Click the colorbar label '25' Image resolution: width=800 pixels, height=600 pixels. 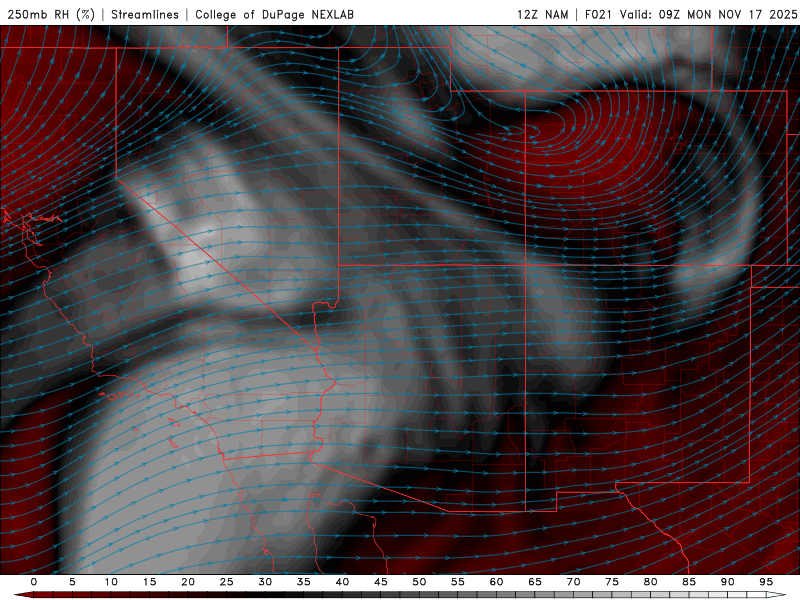pyautogui.click(x=227, y=582)
